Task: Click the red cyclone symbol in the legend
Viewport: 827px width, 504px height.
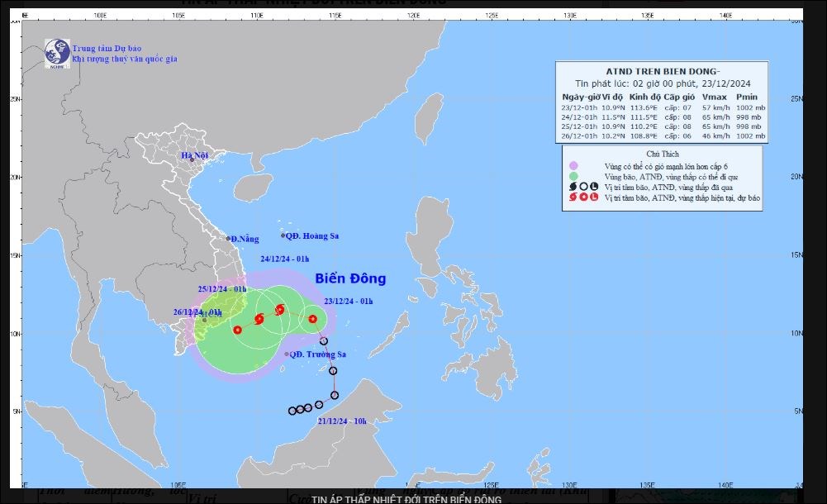Action: pos(573,198)
